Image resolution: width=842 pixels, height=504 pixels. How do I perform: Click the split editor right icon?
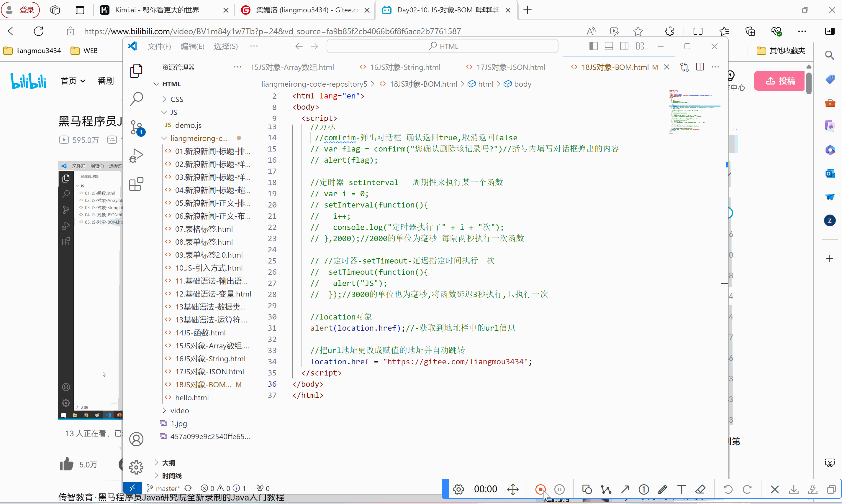(x=700, y=67)
